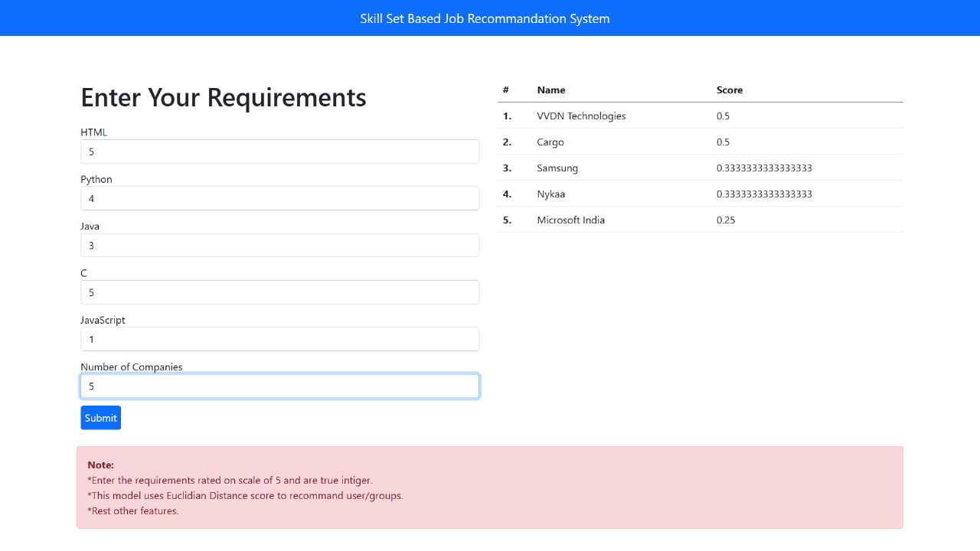This screenshot has height=551, width=980.
Task: Click the Score column header
Action: point(729,90)
